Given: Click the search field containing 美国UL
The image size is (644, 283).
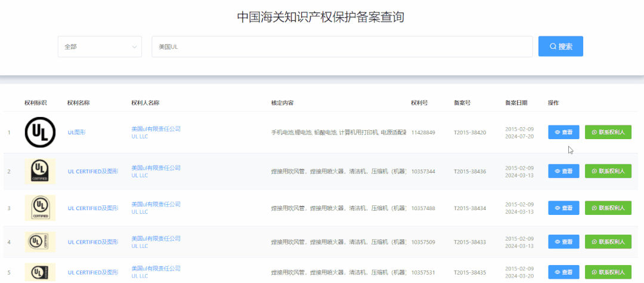Looking at the screenshot, I should 342,47.
